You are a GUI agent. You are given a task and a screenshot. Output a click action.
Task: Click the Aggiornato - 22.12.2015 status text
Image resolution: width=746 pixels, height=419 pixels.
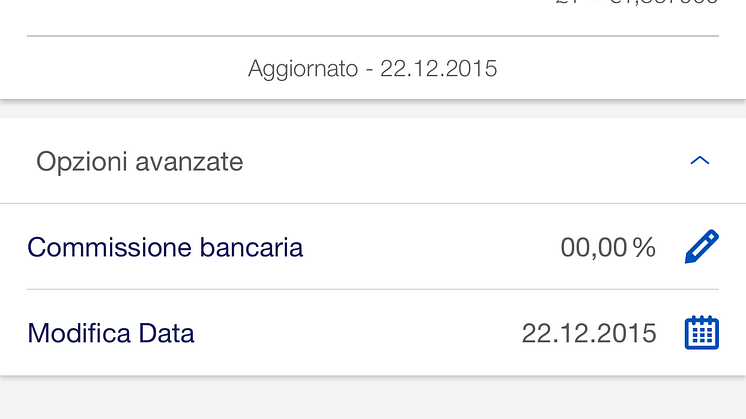click(x=372, y=69)
